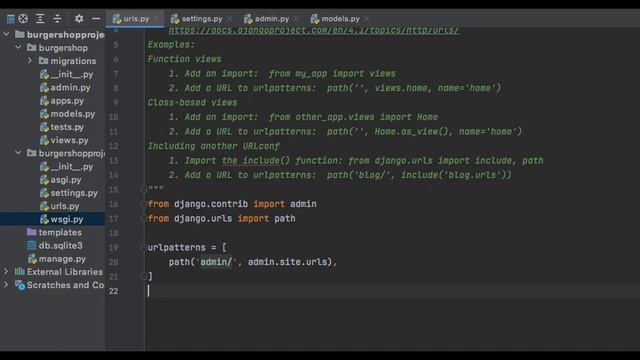Click Scratches and Consoles icon
This screenshot has width=640, height=360.
point(20,285)
